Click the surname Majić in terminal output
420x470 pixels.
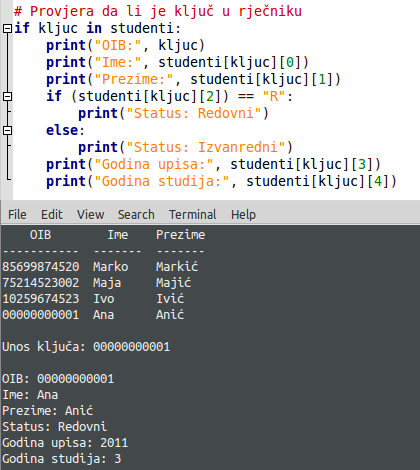[173, 283]
